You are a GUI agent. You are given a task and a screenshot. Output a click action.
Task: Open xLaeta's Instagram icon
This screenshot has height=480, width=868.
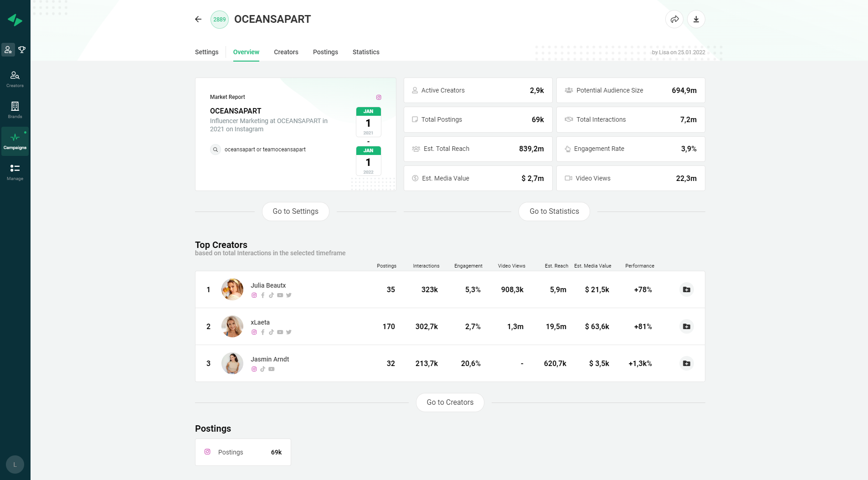[x=254, y=332]
